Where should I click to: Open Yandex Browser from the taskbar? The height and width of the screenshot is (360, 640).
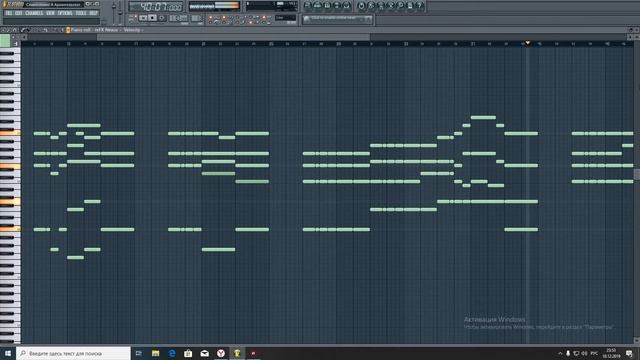[x=221, y=353]
